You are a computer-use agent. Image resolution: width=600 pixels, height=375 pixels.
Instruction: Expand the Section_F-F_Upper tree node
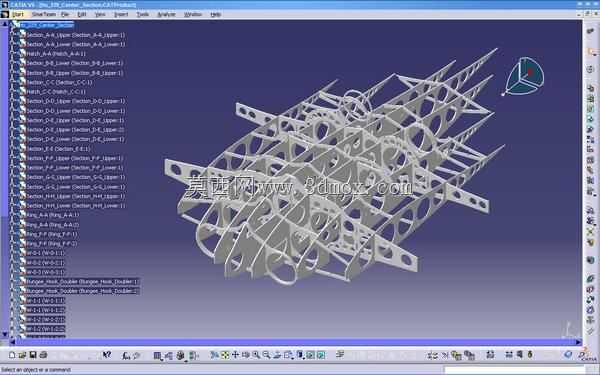[x=13, y=158]
